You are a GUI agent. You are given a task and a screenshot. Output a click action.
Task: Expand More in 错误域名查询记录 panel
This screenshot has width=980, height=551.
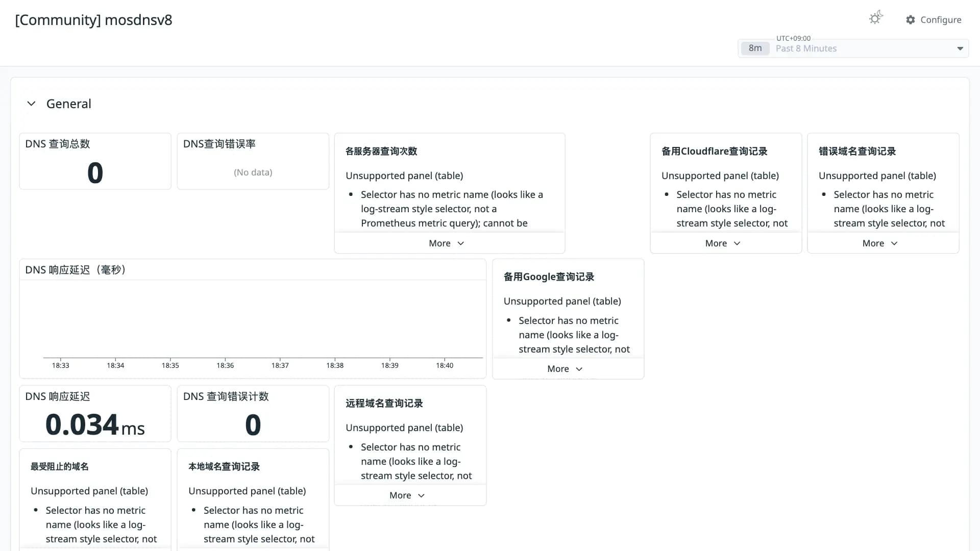[x=880, y=243]
